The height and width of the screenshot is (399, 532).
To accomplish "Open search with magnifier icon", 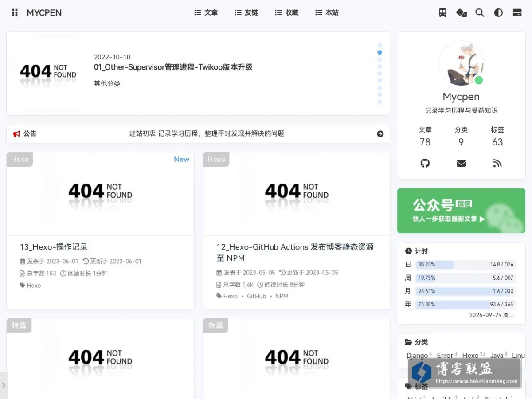I will pyautogui.click(x=480, y=13).
